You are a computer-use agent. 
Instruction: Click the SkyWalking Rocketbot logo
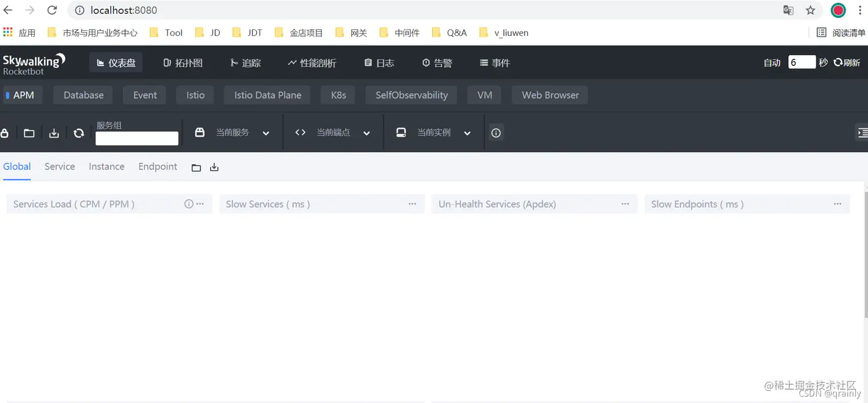(x=34, y=64)
